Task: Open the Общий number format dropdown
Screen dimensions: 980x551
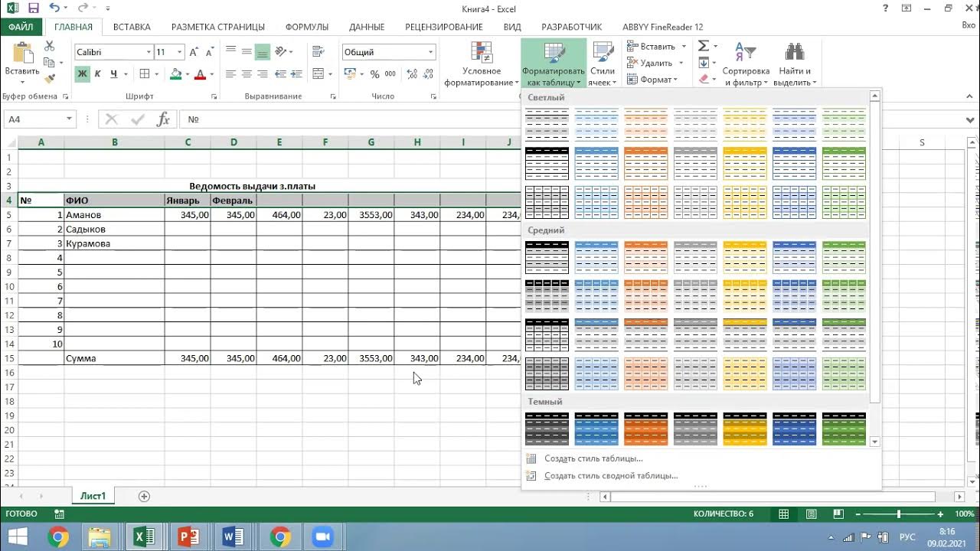Action: [431, 52]
